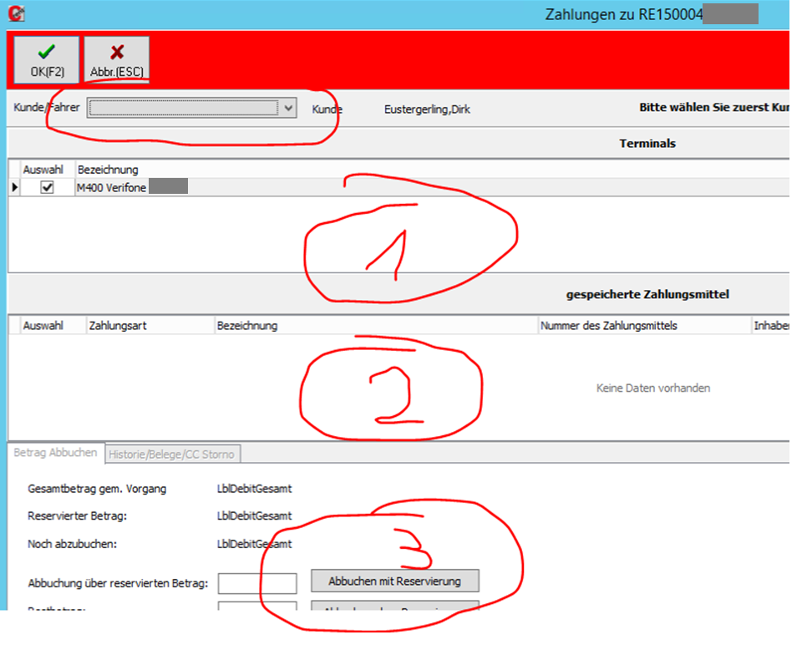Click Auswahl header in gespeicherte Zahlungsmittel grid

pos(42,325)
